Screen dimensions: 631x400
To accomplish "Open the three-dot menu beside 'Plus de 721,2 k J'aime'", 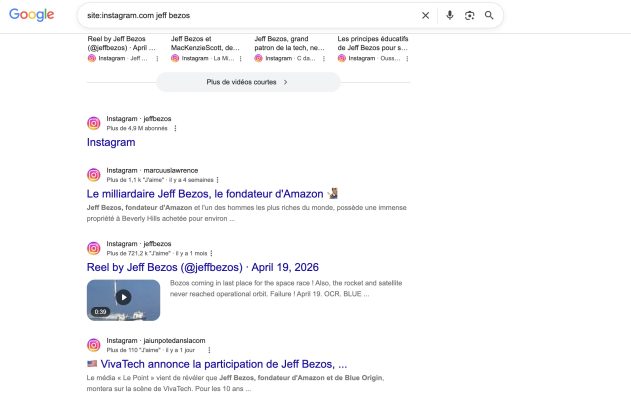I will point(212,254).
